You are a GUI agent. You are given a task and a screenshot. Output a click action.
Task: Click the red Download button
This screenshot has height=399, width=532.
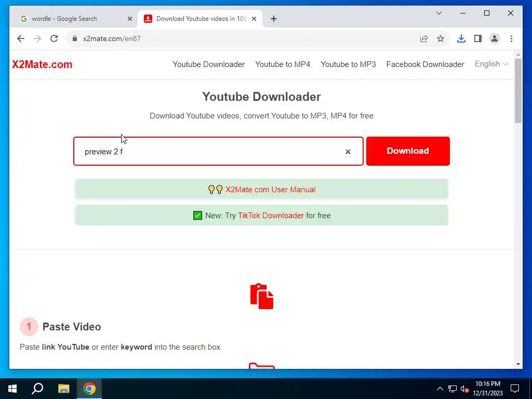408,151
